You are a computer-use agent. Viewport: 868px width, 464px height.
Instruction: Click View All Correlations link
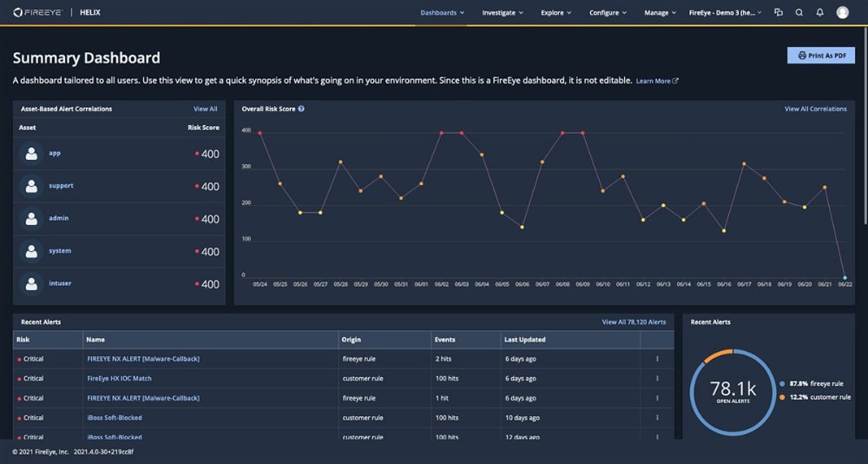point(815,109)
